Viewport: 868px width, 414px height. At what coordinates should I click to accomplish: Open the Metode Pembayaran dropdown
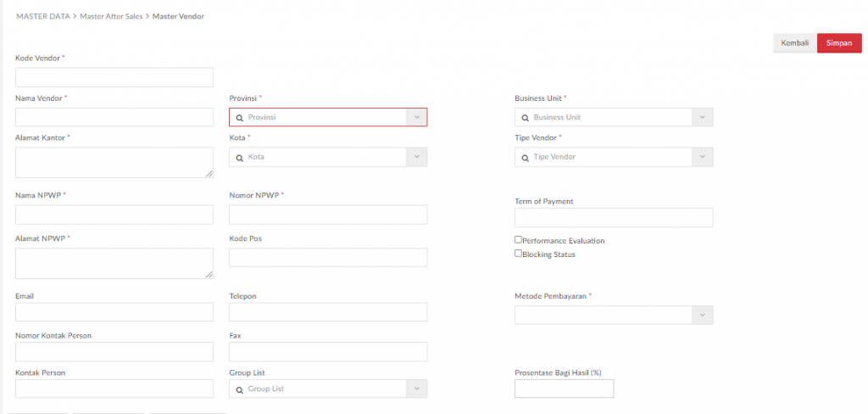tap(614, 315)
